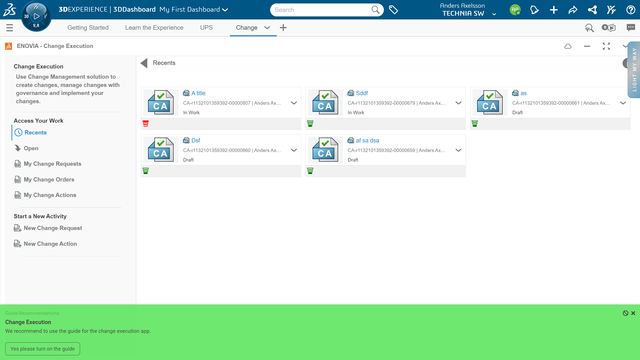640x360 pixels.
Task: Open My Change Actions
Action: coord(50,195)
